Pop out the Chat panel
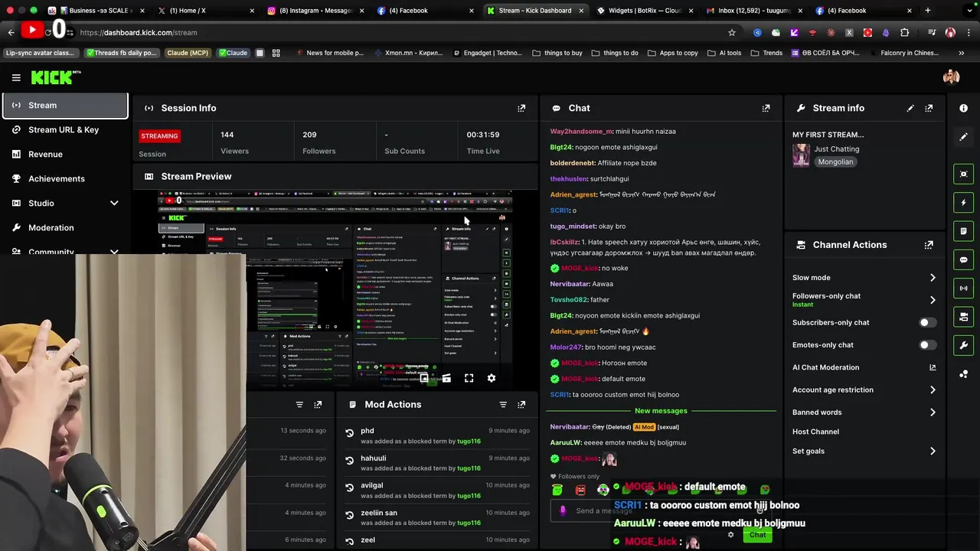 click(x=766, y=108)
